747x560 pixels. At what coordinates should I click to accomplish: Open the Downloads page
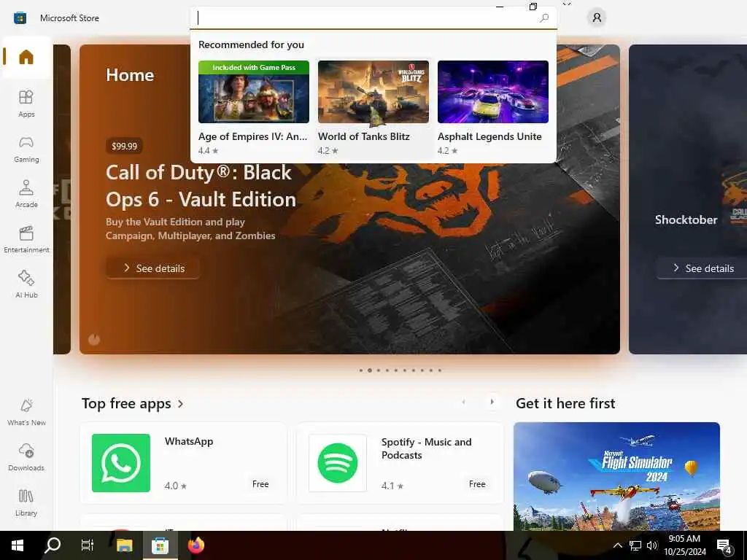pyautogui.click(x=26, y=457)
